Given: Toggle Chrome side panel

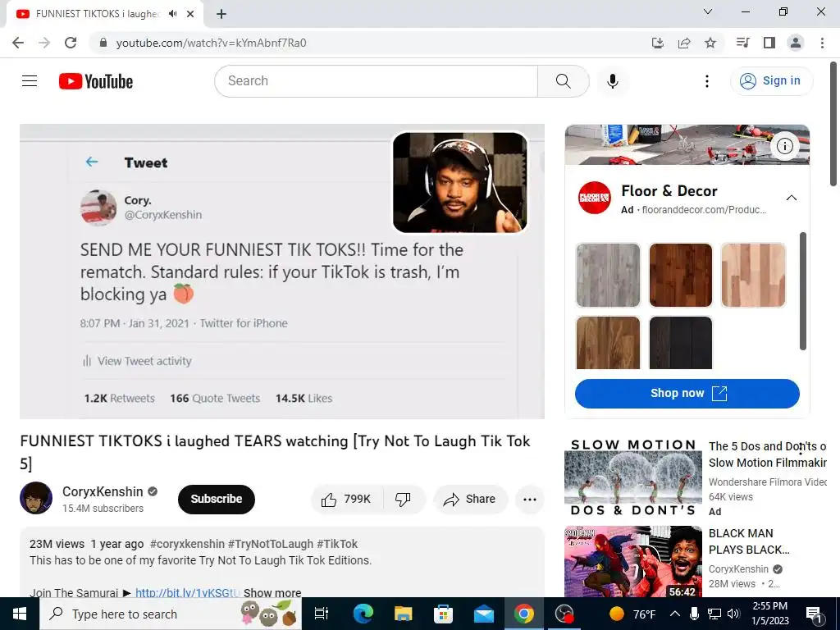Looking at the screenshot, I should coord(769,43).
